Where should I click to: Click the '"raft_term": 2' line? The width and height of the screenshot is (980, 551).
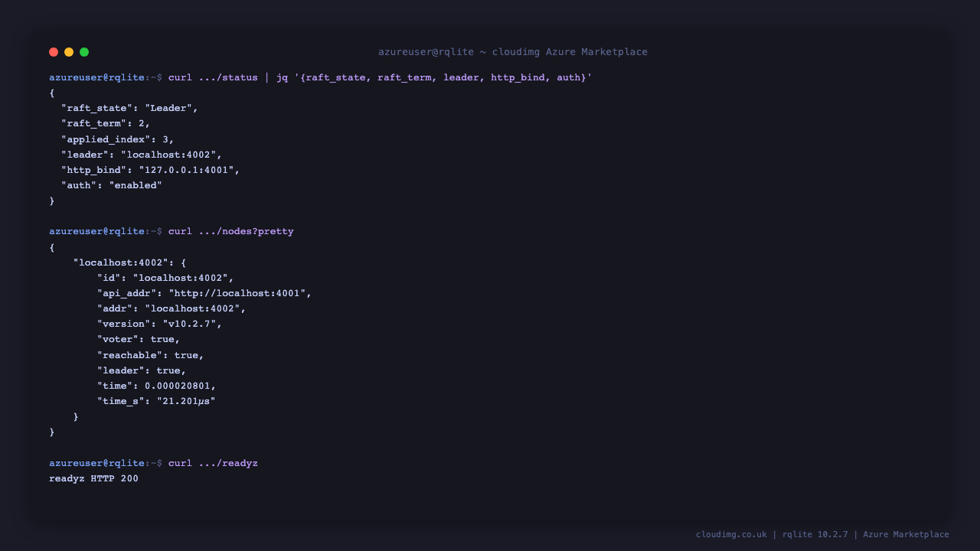tap(106, 124)
